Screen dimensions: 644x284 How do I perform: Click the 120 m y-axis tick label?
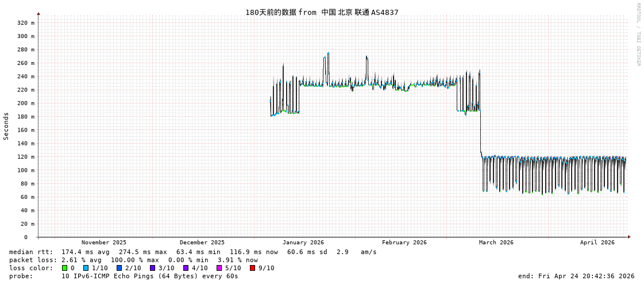coord(25,157)
